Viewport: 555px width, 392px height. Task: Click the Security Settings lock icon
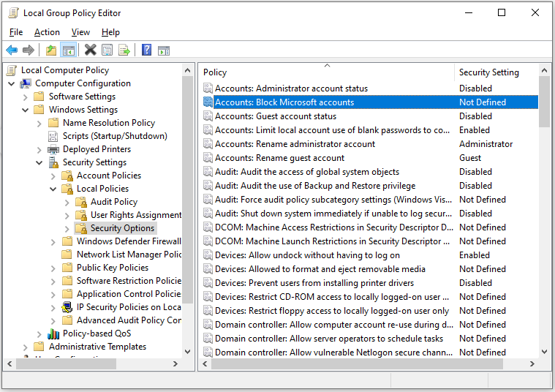pyautogui.click(x=53, y=162)
